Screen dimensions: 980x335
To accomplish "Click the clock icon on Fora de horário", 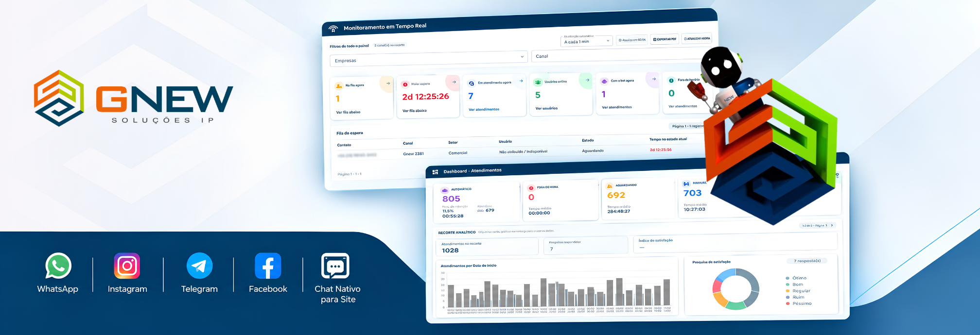I will (x=671, y=80).
